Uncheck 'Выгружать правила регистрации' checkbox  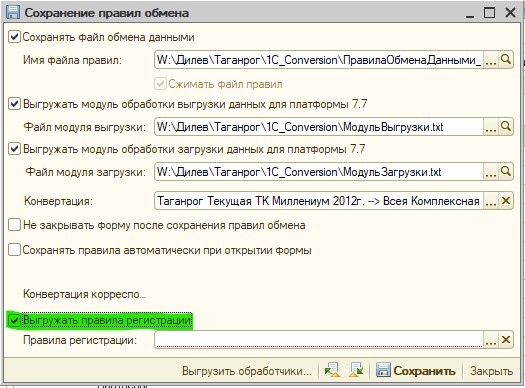click(x=14, y=320)
